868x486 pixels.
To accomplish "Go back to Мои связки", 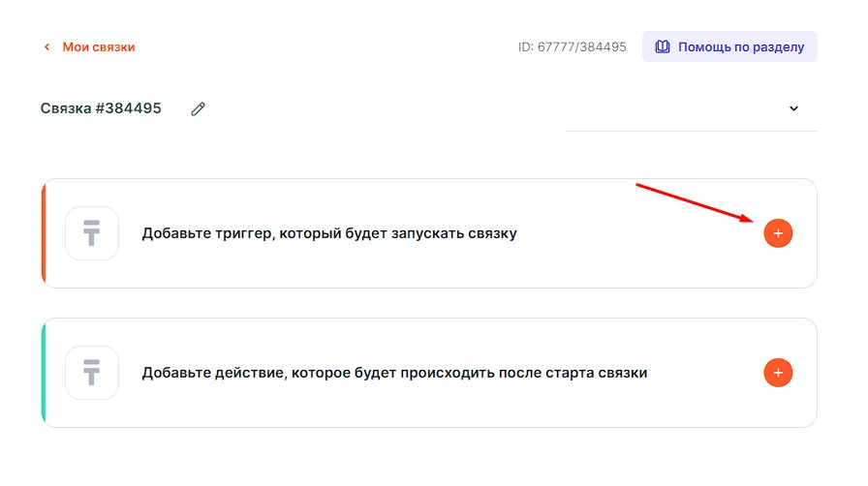I will [x=98, y=46].
